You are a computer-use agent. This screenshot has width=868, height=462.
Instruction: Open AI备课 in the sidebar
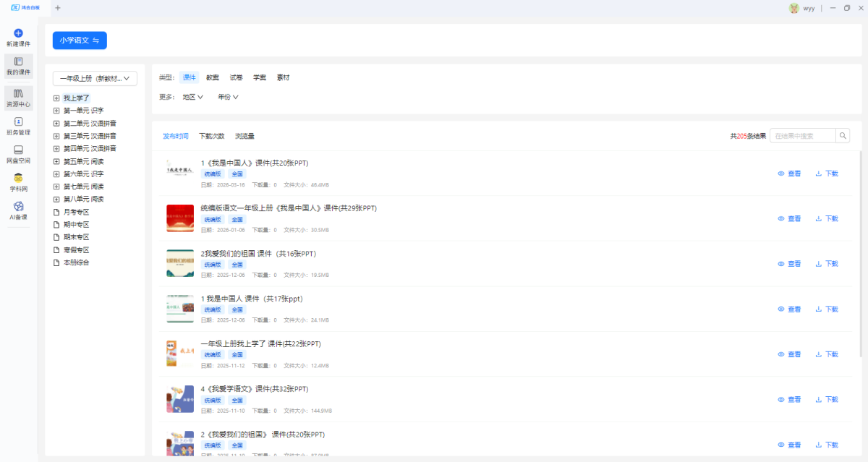point(19,210)
